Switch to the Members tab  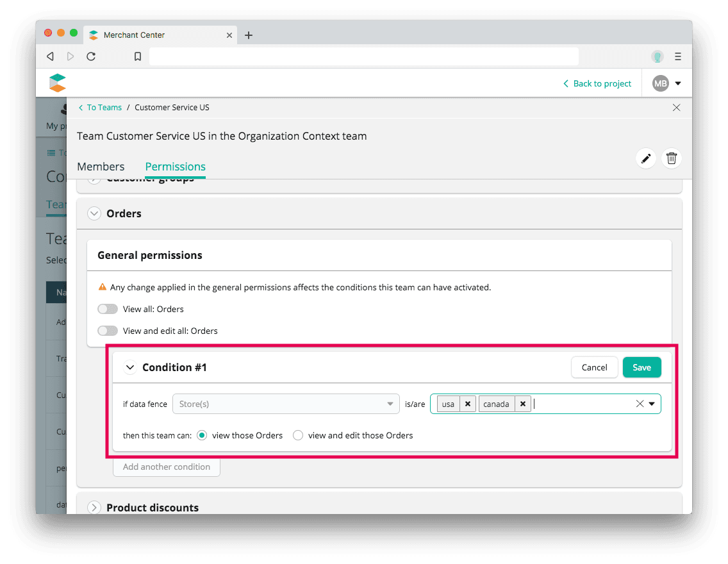[101, 166]
